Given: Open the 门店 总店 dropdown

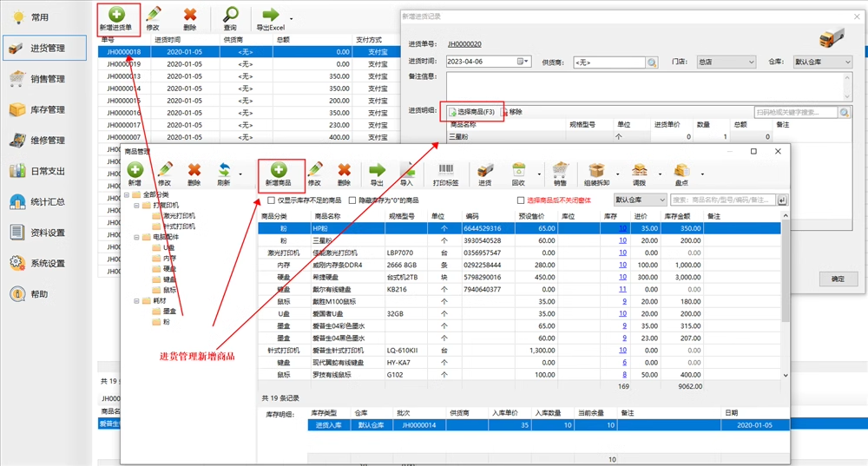Looking at the screenshot, I should (726, 62).
